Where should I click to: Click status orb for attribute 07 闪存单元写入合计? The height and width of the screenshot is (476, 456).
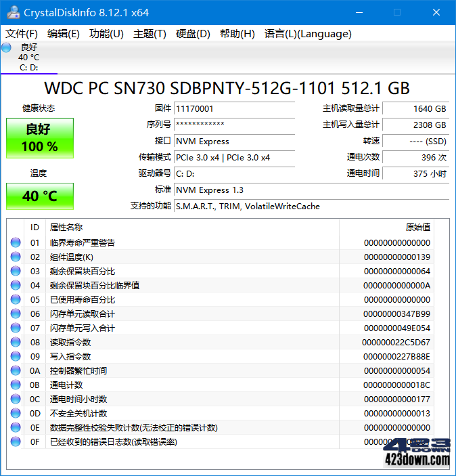pos(16,328)
